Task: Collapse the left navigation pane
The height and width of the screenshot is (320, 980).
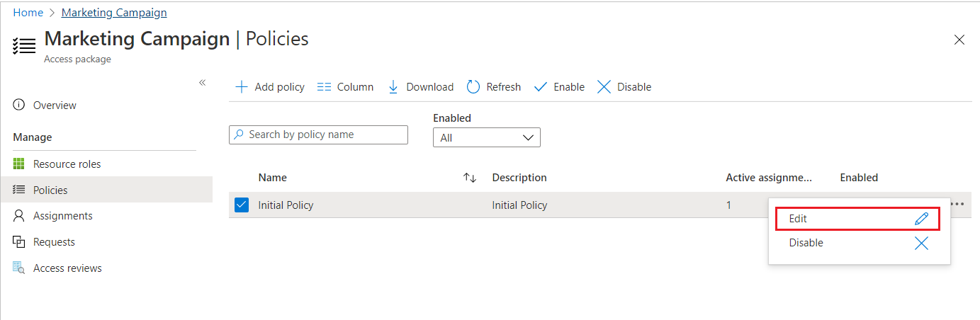Action: [x=202, y=83]
